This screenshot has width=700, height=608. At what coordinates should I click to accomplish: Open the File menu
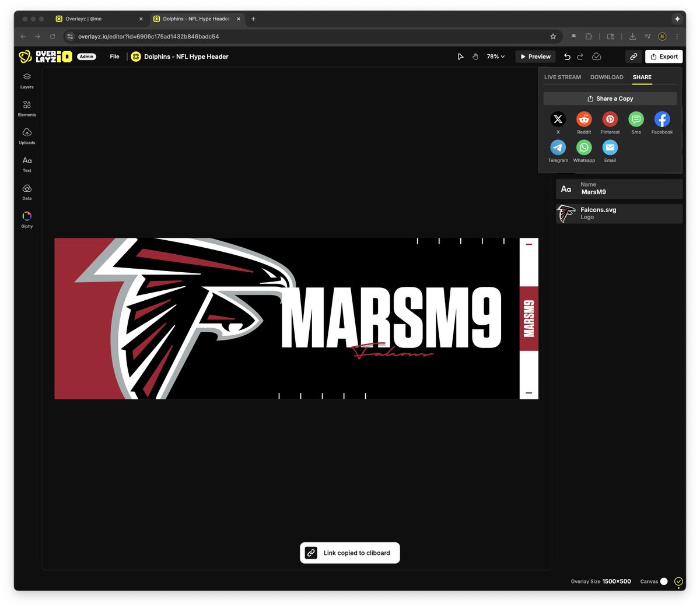point(114,57)
